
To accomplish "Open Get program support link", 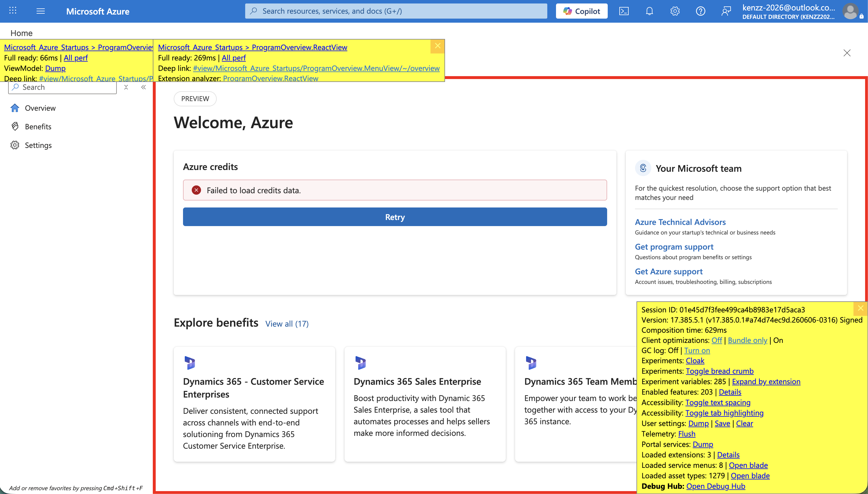I will pyautogui.click(x=674, y=247).
